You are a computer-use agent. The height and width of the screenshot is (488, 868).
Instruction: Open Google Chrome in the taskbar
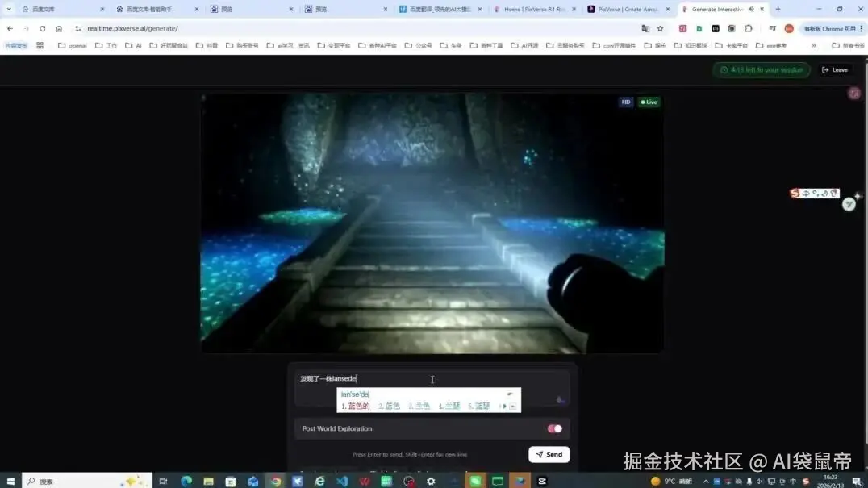click(x=275, y=481)
